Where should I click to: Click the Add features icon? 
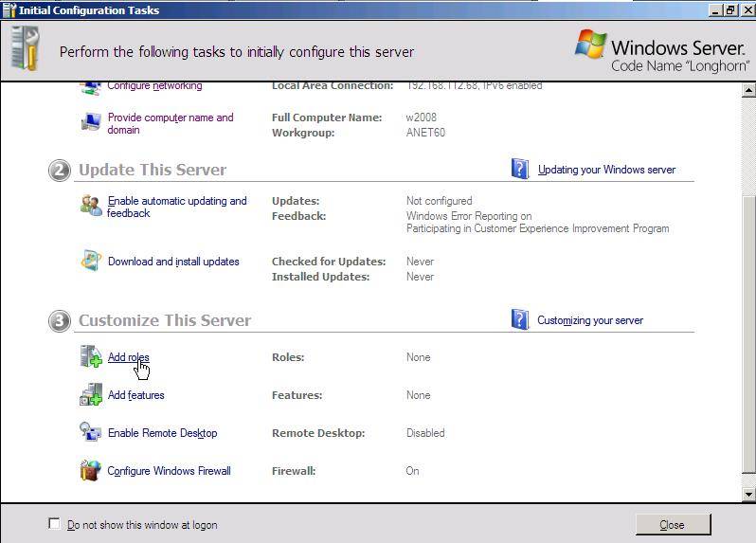(91, 394)
